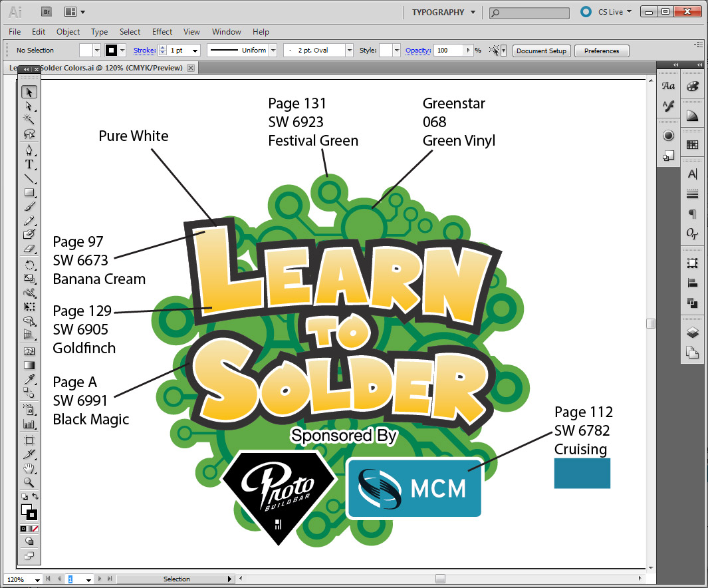708x588 pixels.
Task: Activate the Type tool
Action: pos(29,164)
